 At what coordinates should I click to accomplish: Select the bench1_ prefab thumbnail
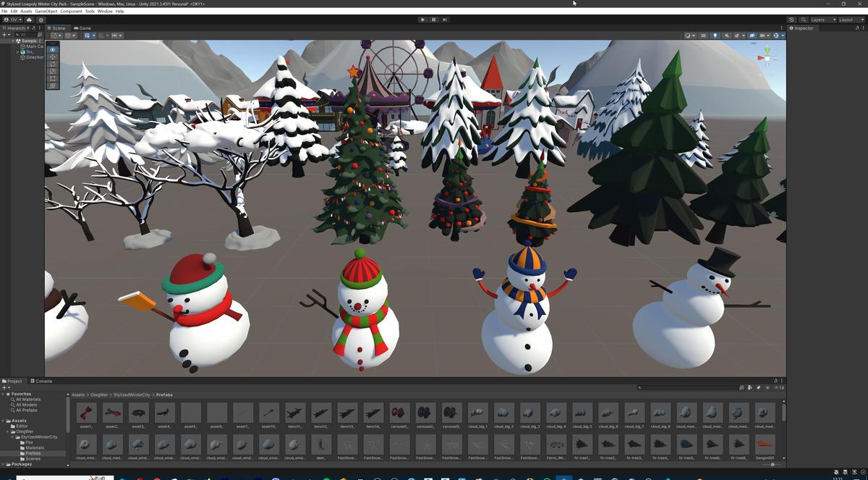[x=294, y=415]
